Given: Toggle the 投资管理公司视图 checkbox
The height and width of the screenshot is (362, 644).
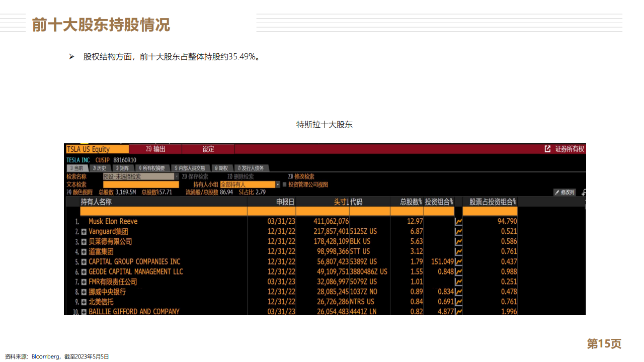Looking at the screenshot, I should [285, 185].
